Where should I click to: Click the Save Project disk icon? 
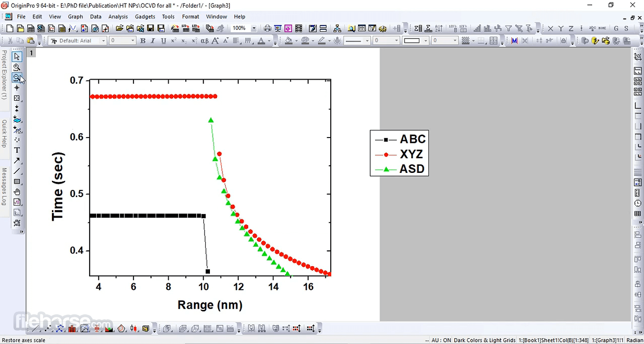coord(151,29)
